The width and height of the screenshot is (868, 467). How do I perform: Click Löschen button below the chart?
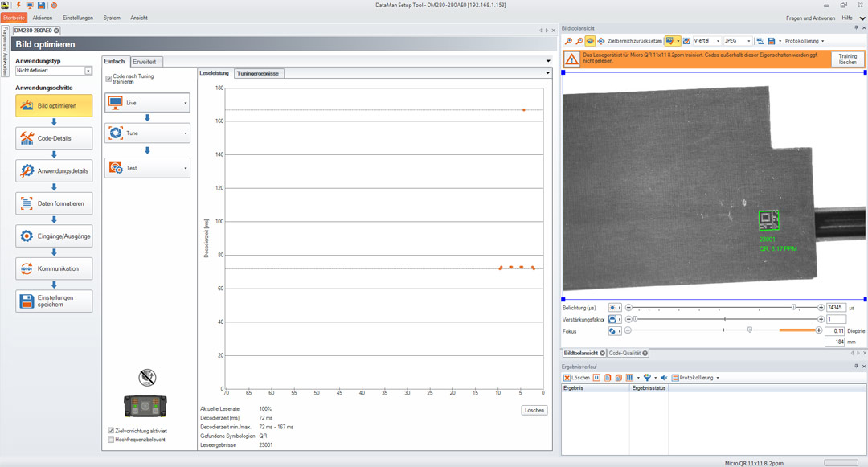[534, 410]
